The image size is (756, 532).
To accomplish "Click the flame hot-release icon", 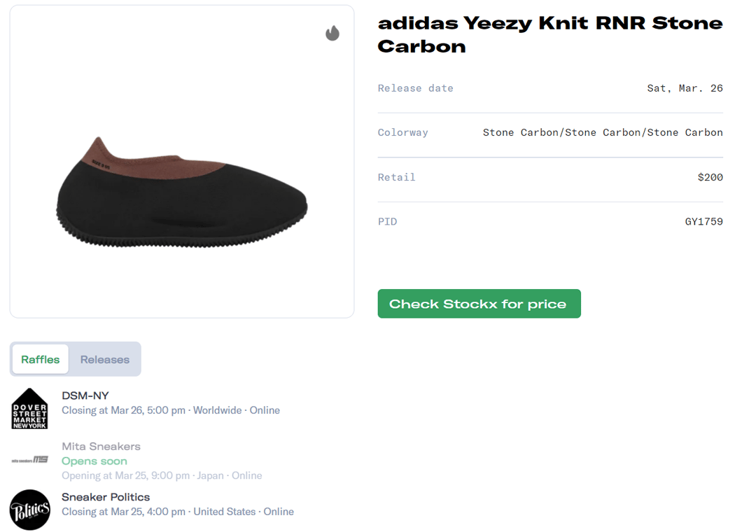I will pyautogui.click(x=332, y=33).
